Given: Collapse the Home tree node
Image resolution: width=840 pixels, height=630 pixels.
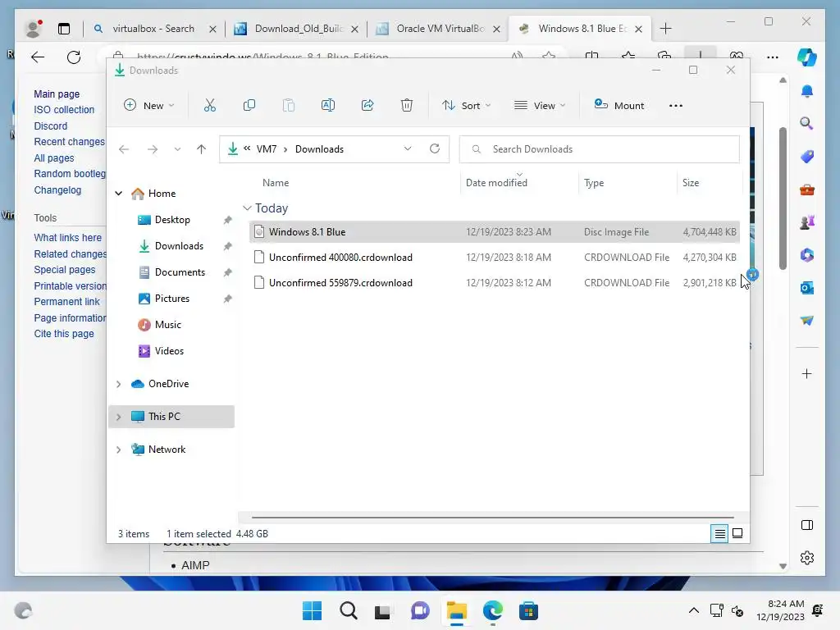Looking at the screenshot, I should [x=119, y=194].
